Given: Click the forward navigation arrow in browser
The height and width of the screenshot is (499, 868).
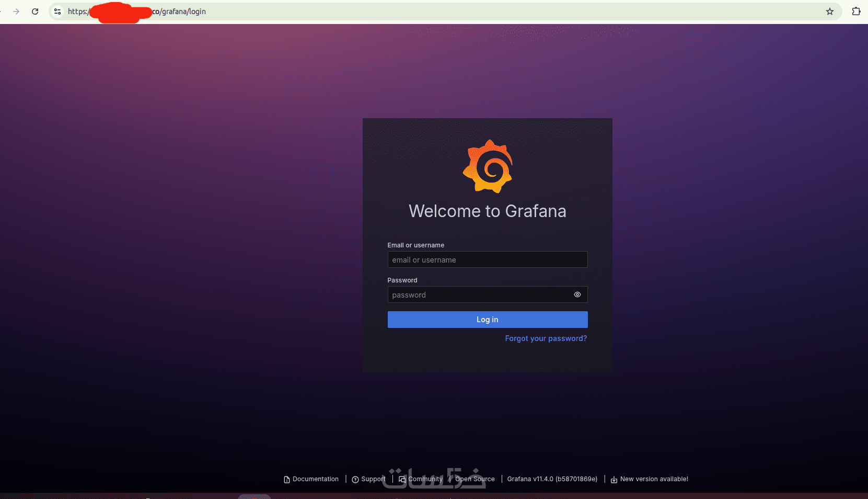Looking at the screenshot, I should pos(16,12).
